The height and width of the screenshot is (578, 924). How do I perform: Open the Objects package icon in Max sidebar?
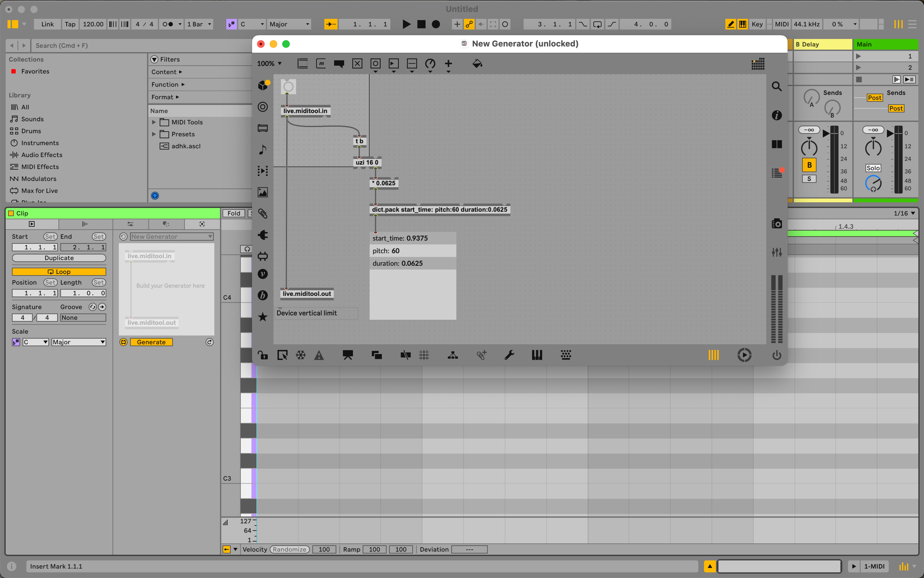[263, 85]
